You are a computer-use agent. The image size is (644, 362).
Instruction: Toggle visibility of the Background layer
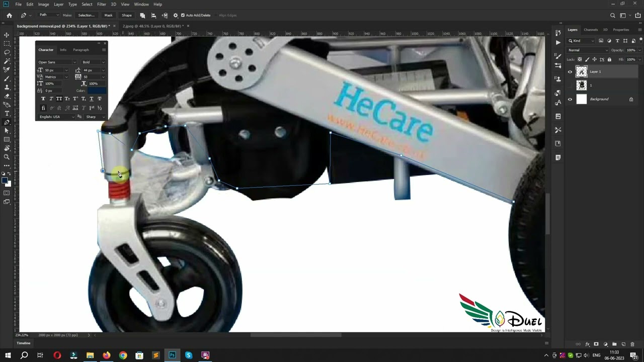click(570, 99)
